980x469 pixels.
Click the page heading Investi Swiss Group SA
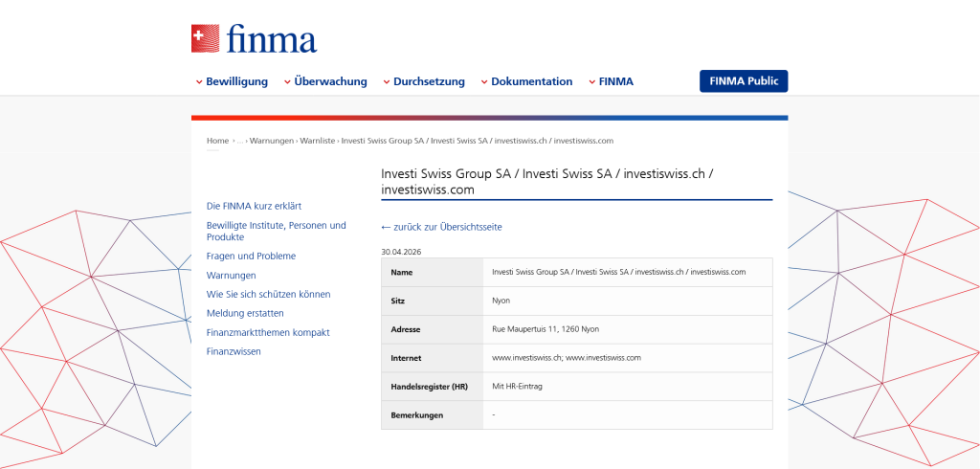click(x=547, y=181)
